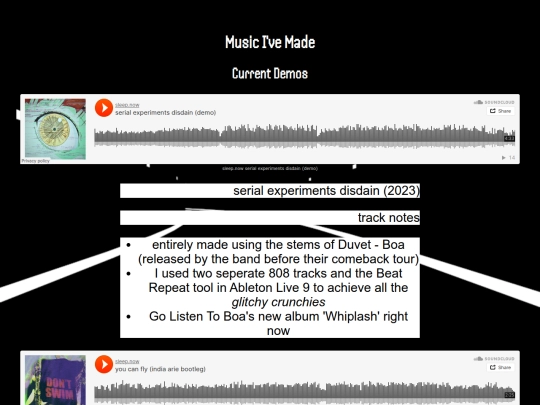Viewport: 540px width, 405px height.
Task: Click the duration timestamp on first waveform
Action: tap(509, 138)
